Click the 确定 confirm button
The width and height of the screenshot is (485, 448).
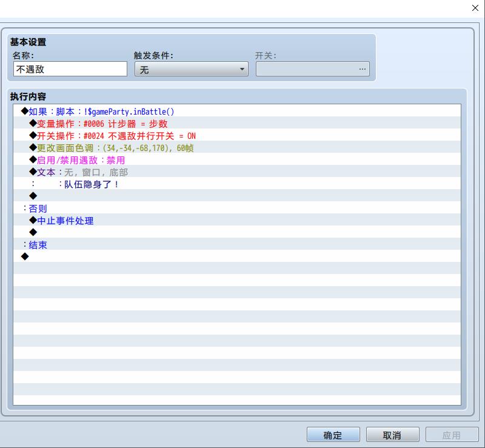click(333, 435)
